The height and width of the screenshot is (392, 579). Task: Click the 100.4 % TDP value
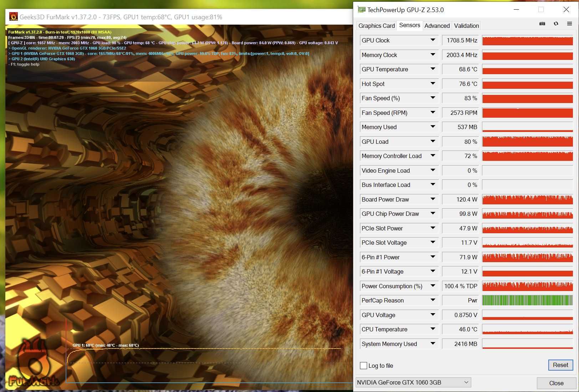click(x=461, y=286)
